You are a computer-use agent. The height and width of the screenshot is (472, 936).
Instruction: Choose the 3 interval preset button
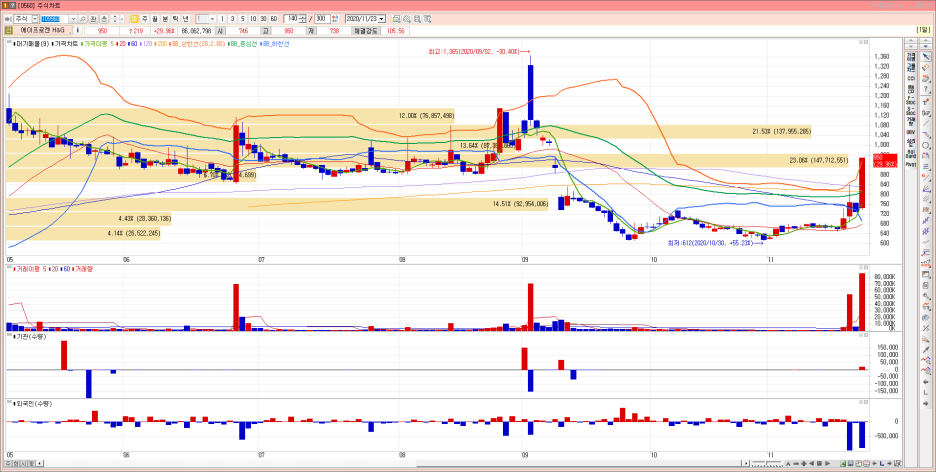232,18
